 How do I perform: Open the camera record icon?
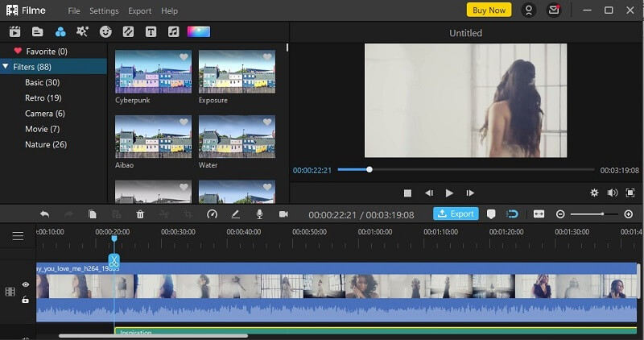click(283, 214)
